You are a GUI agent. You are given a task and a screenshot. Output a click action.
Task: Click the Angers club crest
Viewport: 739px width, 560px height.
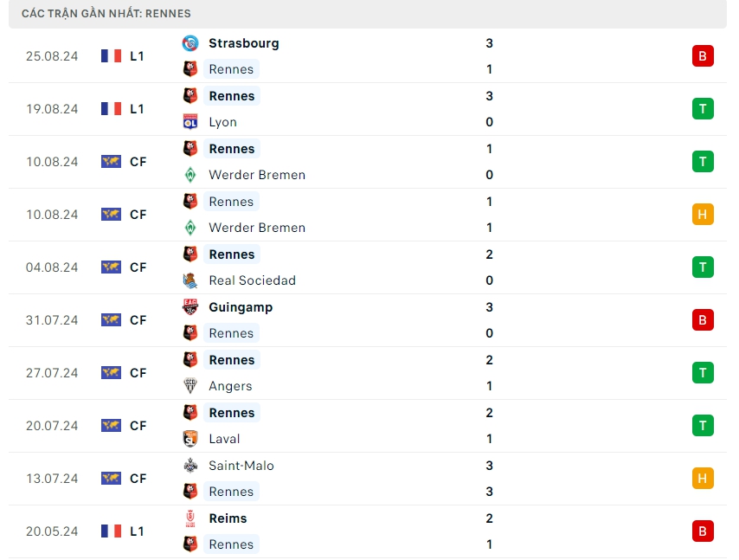click(190, 386)
